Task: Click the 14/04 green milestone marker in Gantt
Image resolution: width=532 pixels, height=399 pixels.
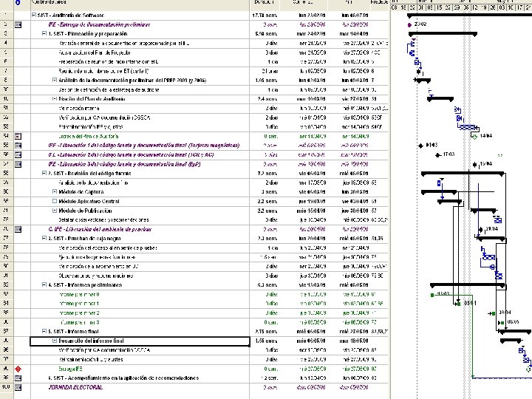Action: [474, 137]
